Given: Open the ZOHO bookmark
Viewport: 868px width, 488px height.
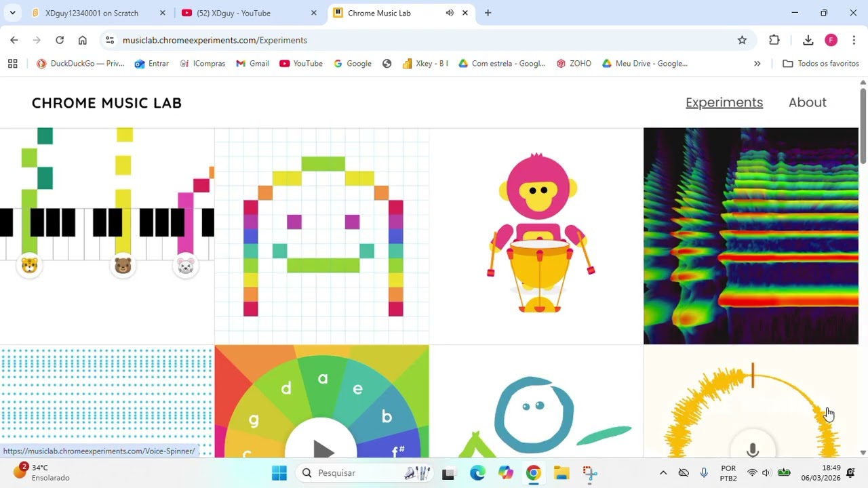Looking at the screenshot, I should 574,64.
